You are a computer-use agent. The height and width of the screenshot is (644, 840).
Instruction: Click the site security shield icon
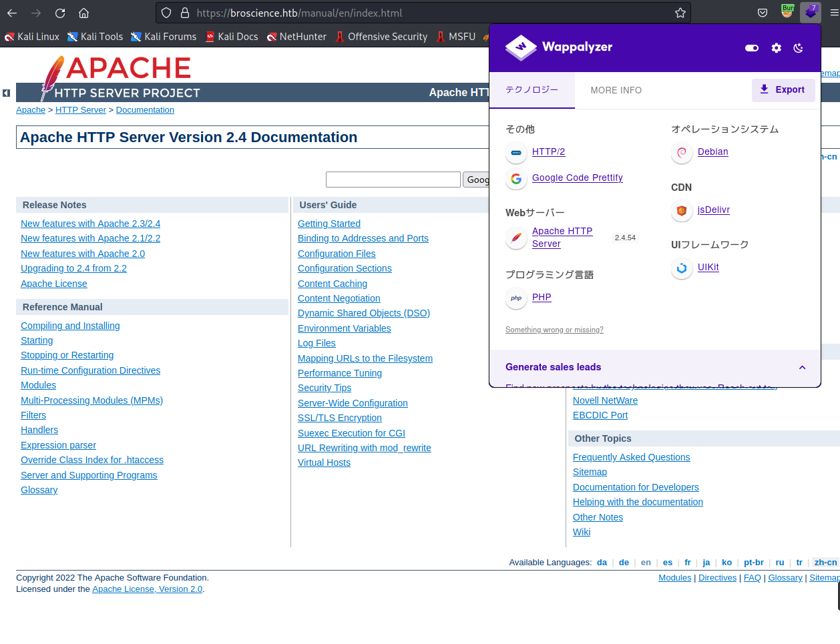166,13
